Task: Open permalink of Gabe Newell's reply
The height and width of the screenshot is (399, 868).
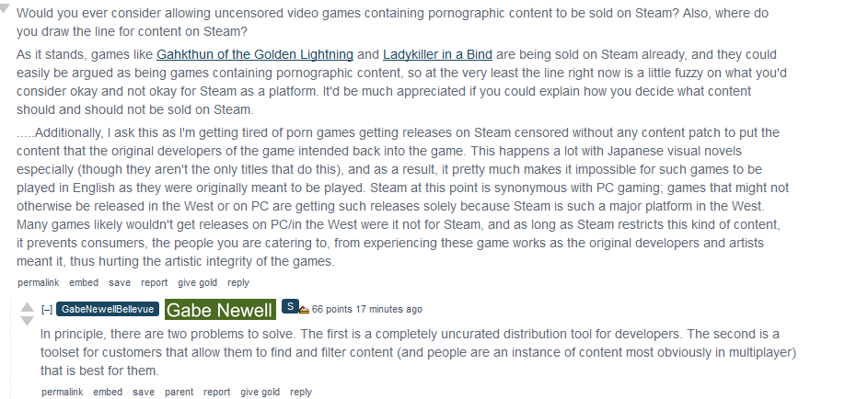Action: tap(62, 392)
